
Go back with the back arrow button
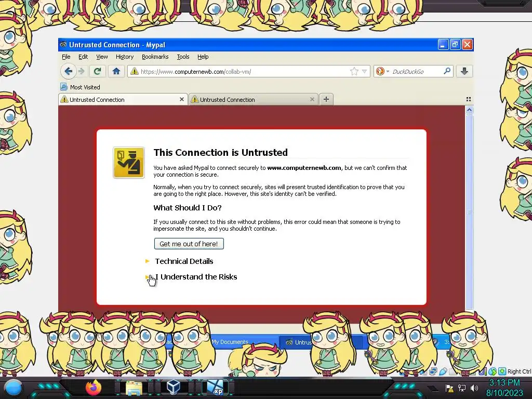click(68, 71)
